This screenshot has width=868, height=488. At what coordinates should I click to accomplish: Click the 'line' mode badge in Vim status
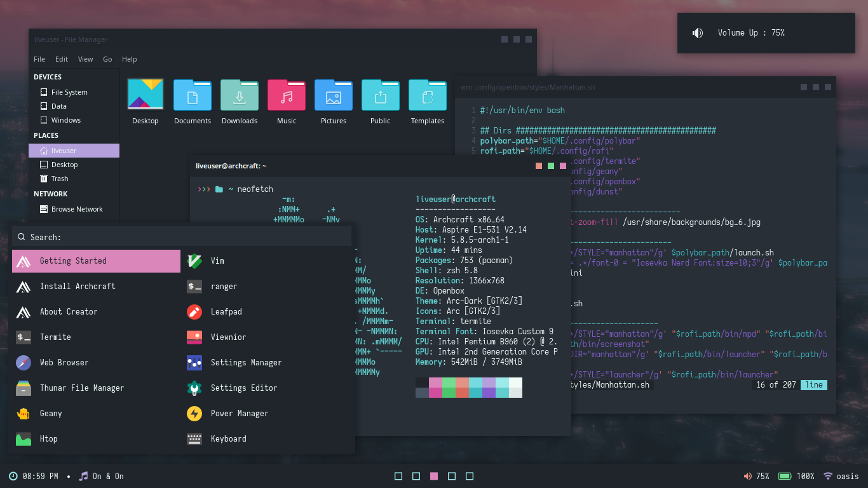pos(814,385)
